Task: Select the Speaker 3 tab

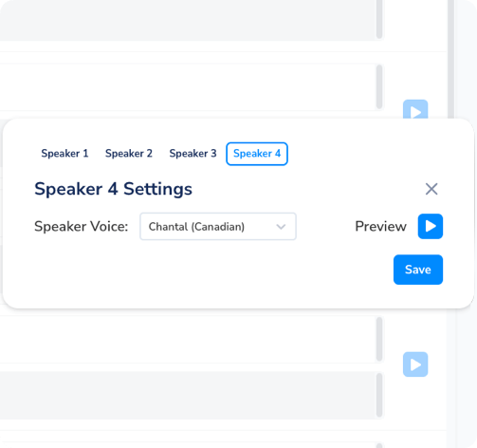Action: tap(193, 154)
